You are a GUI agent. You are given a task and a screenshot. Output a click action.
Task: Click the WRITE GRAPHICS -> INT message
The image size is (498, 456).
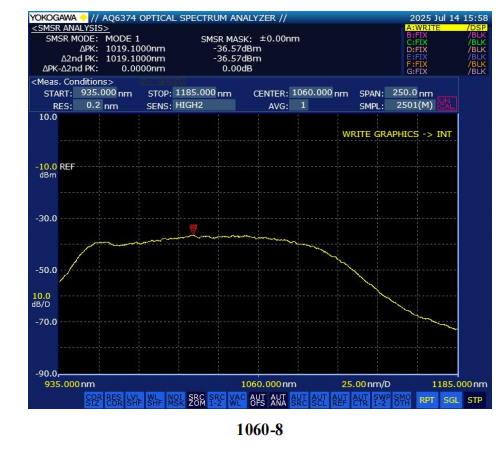pyautogui.click(x=397, y=134)
